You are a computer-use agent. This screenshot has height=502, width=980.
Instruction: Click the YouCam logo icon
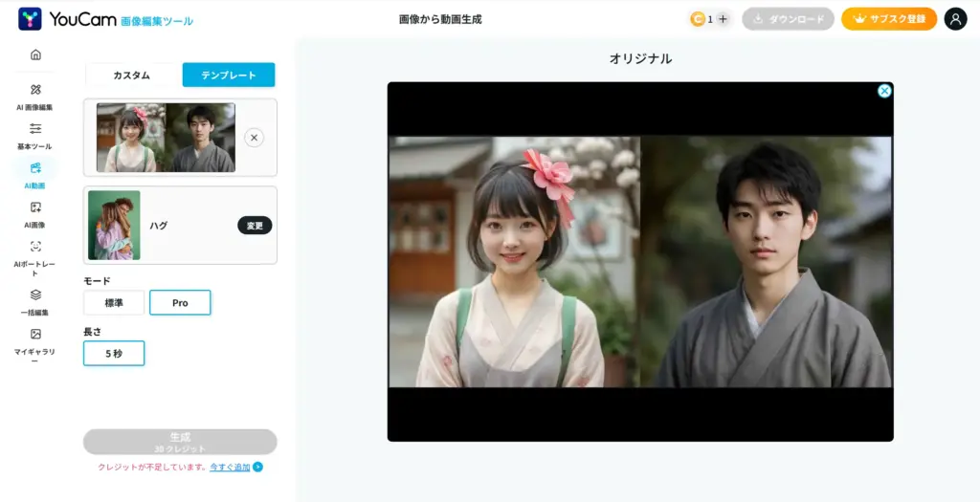(x=30, y=19)
